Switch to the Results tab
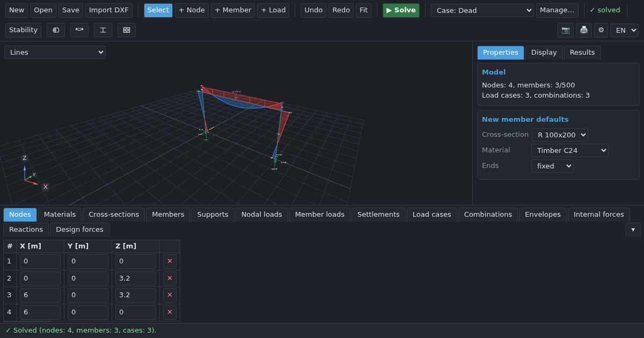This screenshot has height=338, width=644. click(582, 53)
